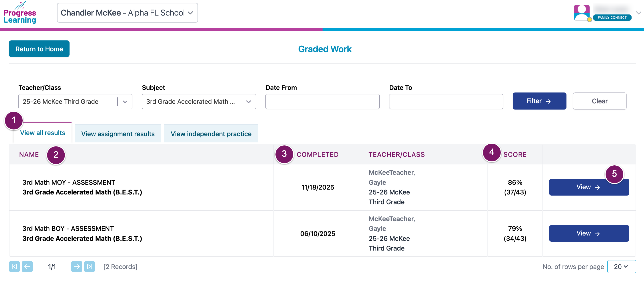This screenshot has height=288, width=644.
Task: Open the Chandler McKee student selector dropdown
Action: (x=127, y=13)
